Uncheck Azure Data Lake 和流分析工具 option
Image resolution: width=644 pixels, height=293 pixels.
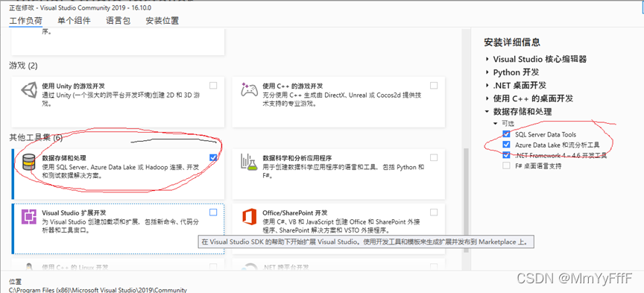click(506, 145)
